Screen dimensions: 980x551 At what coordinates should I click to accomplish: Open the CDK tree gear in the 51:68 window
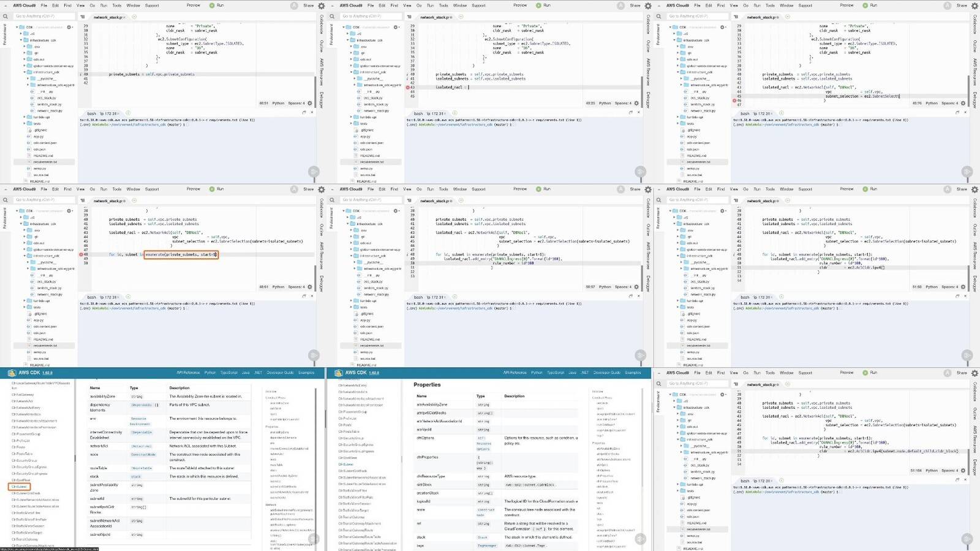[723, 211]
